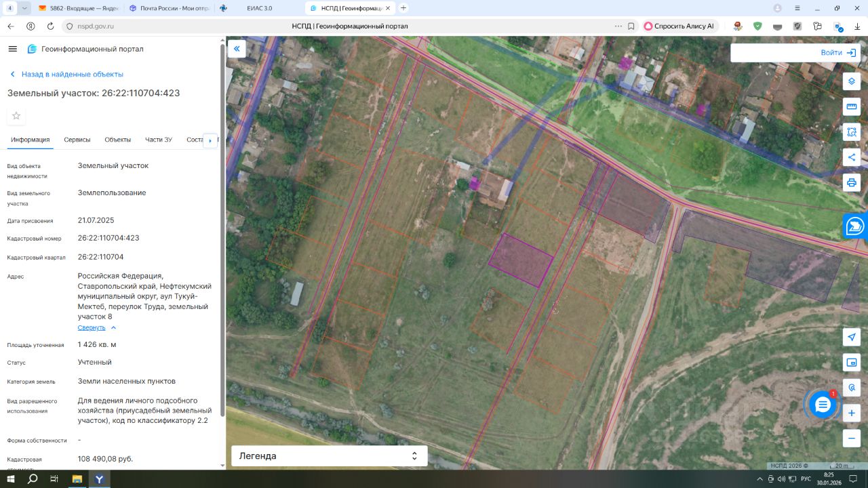This screenshot has height=488, width=868.
Task: Locate my position on the map
Action: coord(852,337)
